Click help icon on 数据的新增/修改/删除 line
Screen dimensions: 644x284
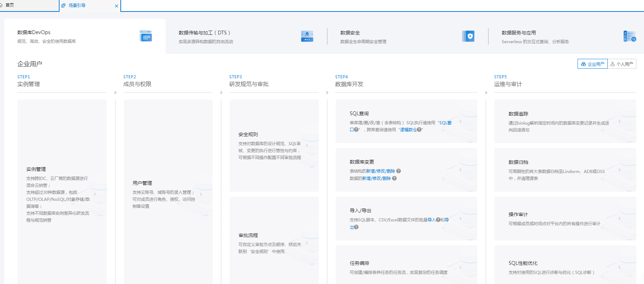point(394,178)
